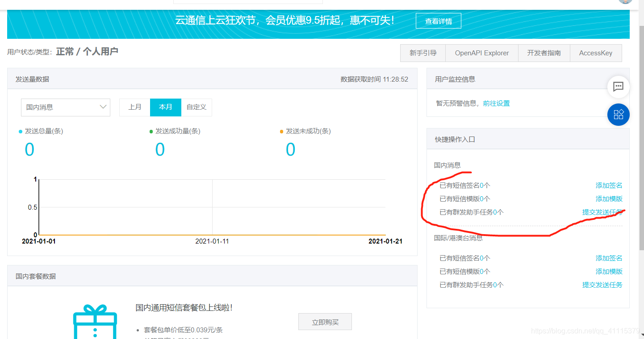Select the 本月 tab

click(166, 107)
